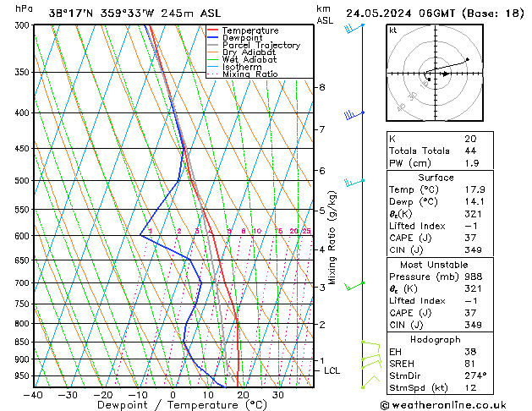Click the K index value 20
Screen dimensions: 532x411
pos(470,139)
